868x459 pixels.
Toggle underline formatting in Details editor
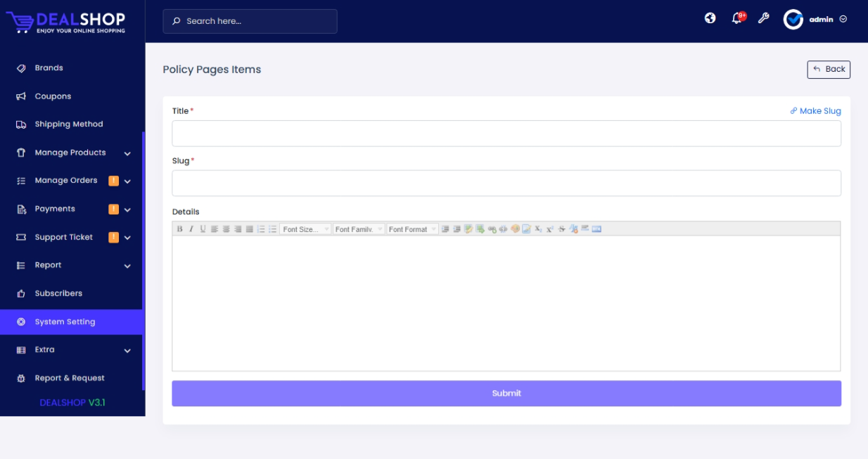pos(203,229)
